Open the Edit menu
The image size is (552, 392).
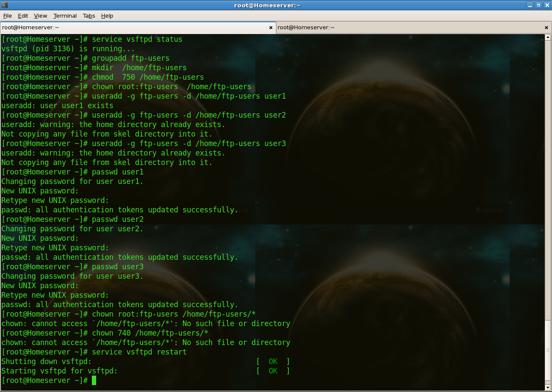(x=23, y=16)
